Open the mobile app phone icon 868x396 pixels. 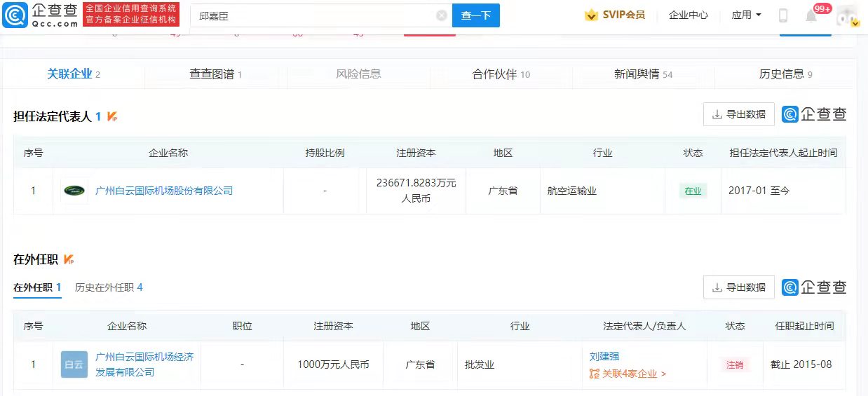783,15
